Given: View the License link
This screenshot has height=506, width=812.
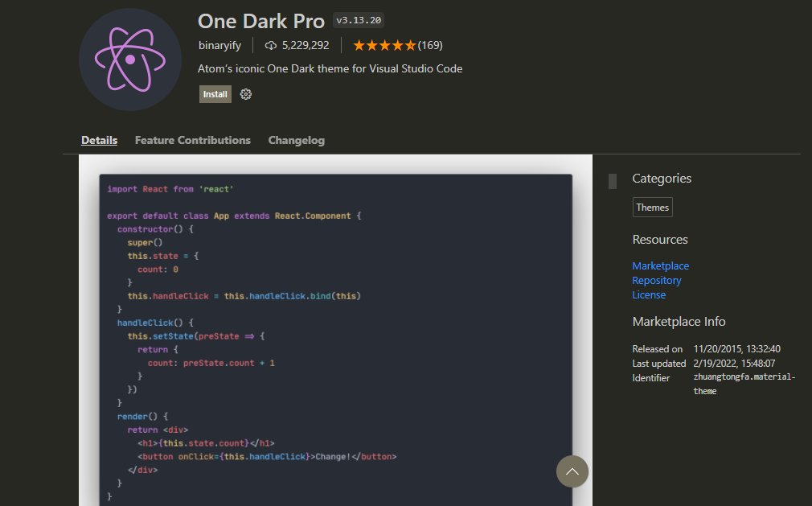Looking at the screenshot, I should click(x=649, y=294).
